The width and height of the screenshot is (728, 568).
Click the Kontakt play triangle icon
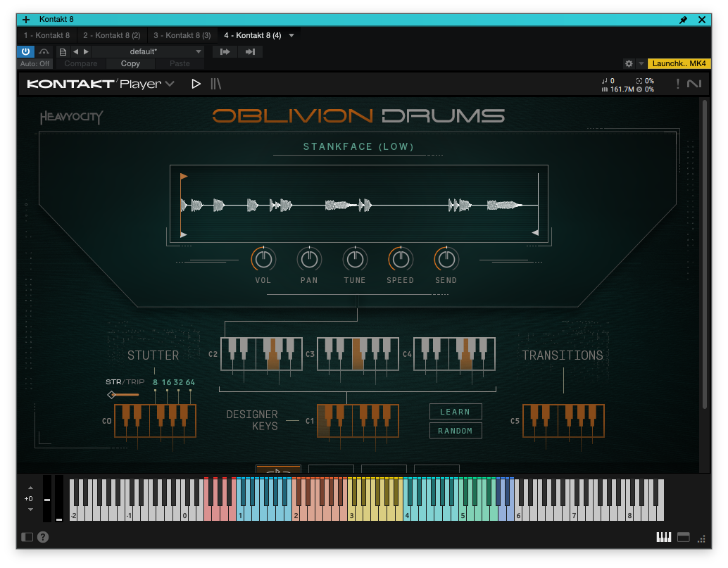[196, 84]
